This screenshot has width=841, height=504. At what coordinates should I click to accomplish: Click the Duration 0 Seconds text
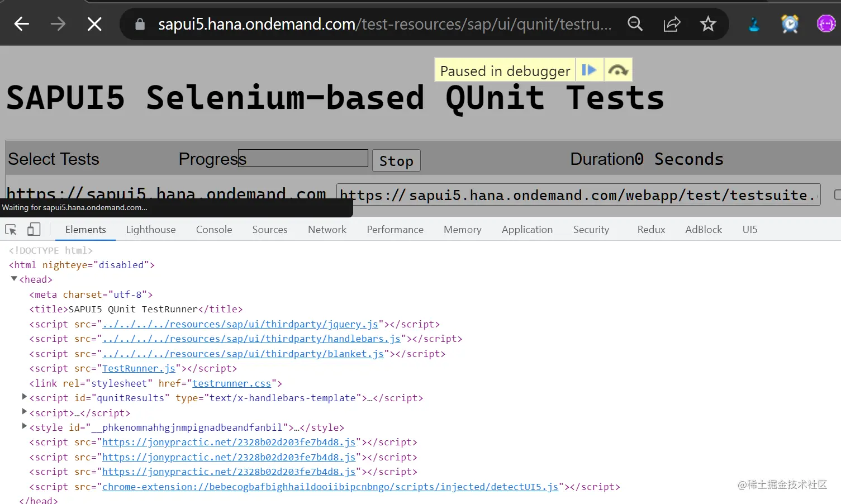coord(647,159)
